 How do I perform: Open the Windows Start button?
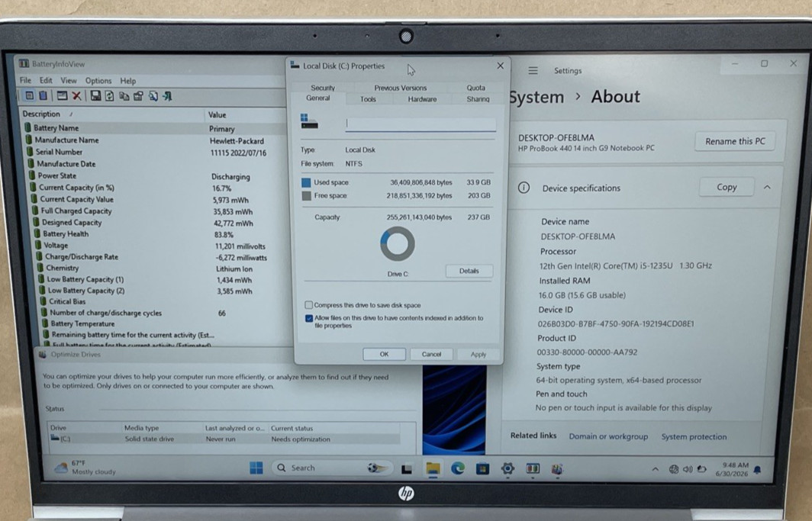256,468
